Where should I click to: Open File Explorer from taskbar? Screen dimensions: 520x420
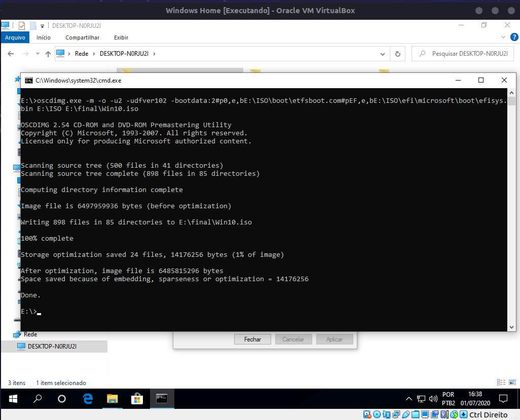113,399
